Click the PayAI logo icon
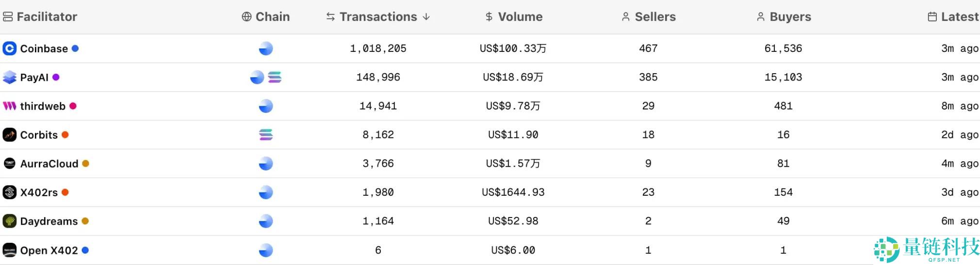Screen dimensions: 980x265 click(x=9, y=78)
